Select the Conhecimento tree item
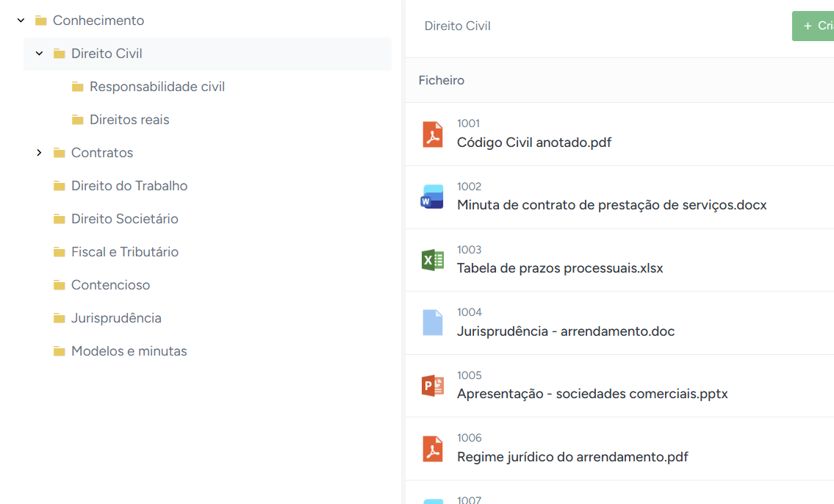Screen dimensions: 834x504 [98, 20]
